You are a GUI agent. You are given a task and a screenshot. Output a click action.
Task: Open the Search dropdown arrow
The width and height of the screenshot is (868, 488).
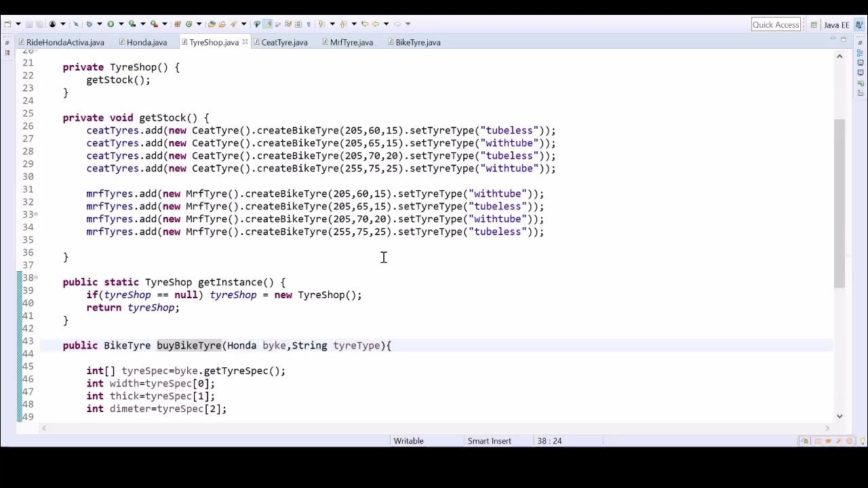point(243,24)
